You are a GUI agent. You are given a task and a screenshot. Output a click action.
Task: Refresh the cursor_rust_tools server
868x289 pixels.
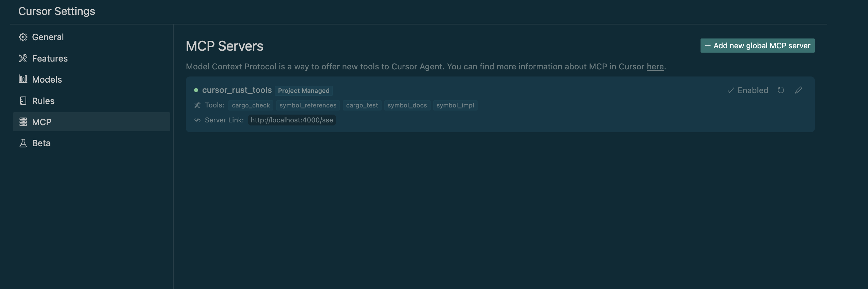781,90
